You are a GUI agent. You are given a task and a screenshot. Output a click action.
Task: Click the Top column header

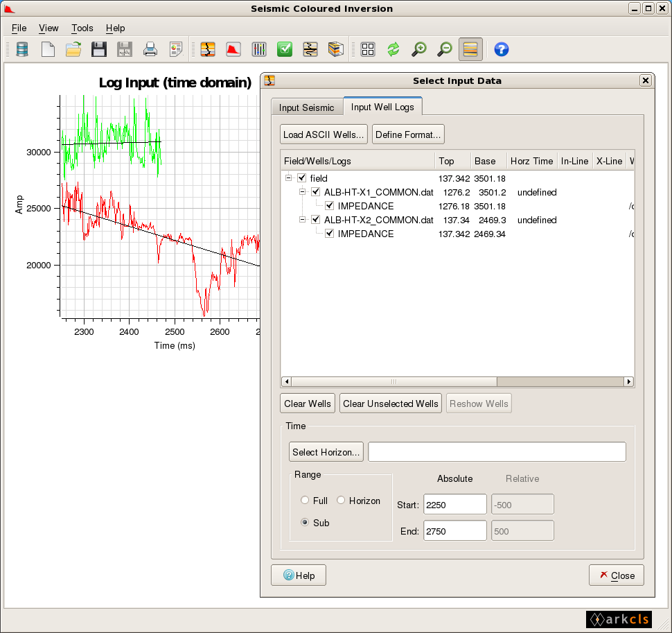tap(453, 161)
